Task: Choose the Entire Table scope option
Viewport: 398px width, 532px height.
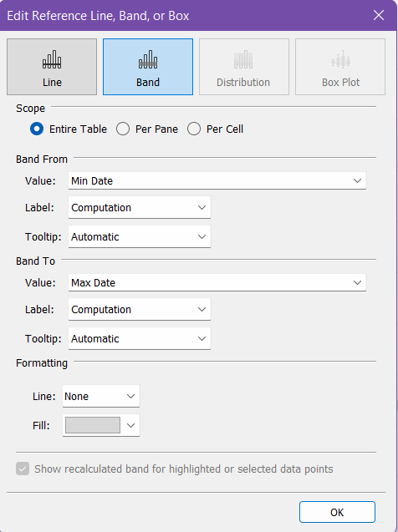Action: pyautogui.click(x=37, y=129)
